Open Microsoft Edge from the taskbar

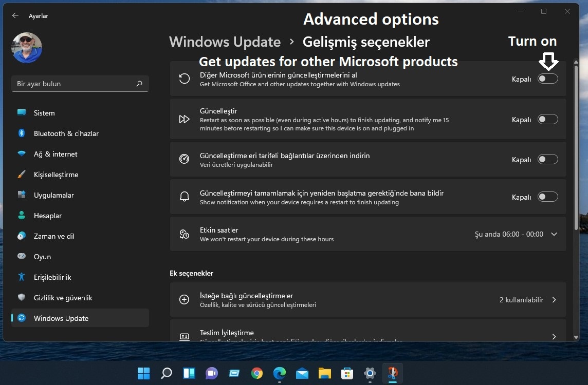point(280,373)
